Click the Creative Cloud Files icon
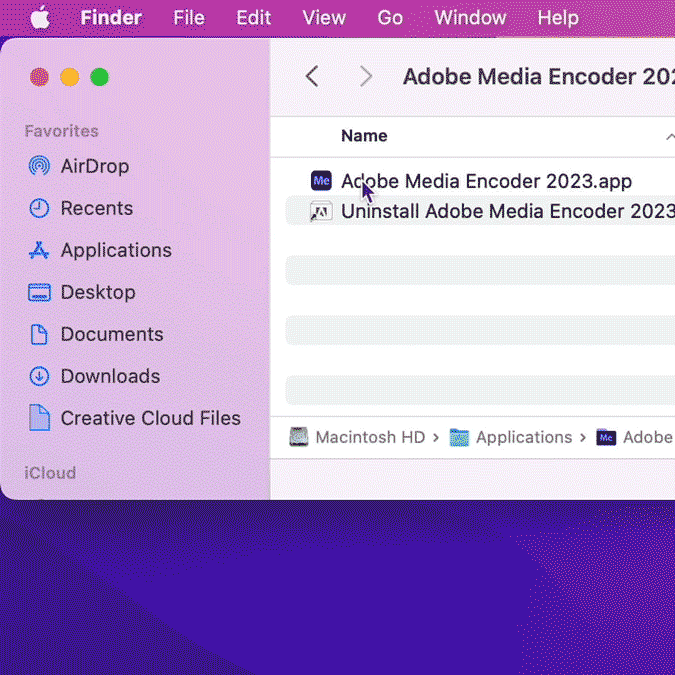Image resolution: width=675 pixels, height=675 pixels. click(x=40, y=418)
